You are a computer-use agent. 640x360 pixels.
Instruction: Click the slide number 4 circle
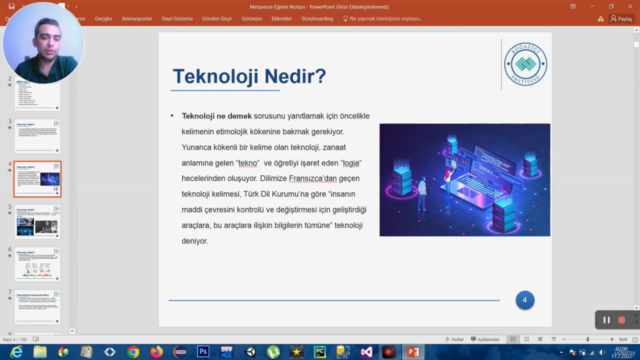525,300
